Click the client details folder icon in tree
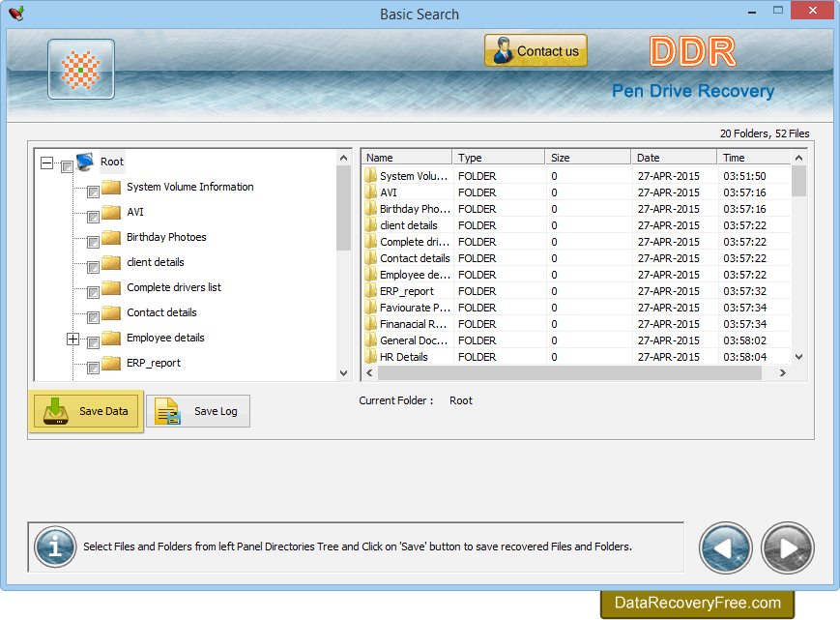Screen dimensions: 840x620 click(x=111, y=262)
